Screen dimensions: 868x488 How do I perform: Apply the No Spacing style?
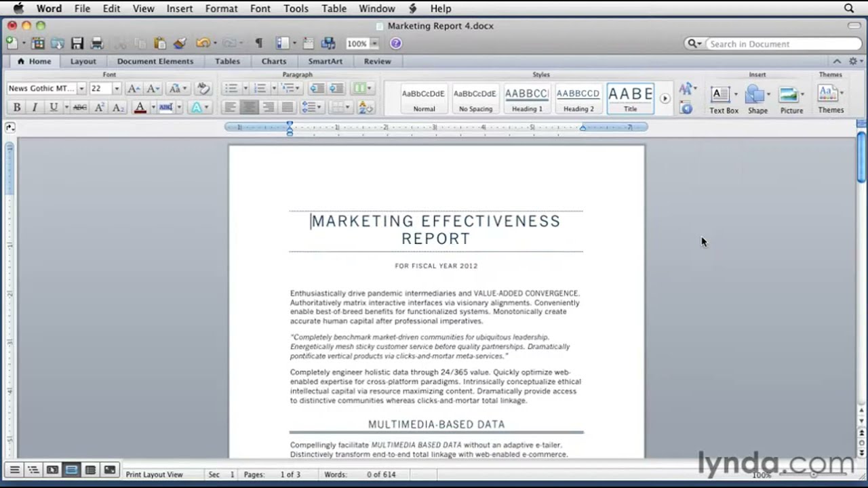pos(475,99)
